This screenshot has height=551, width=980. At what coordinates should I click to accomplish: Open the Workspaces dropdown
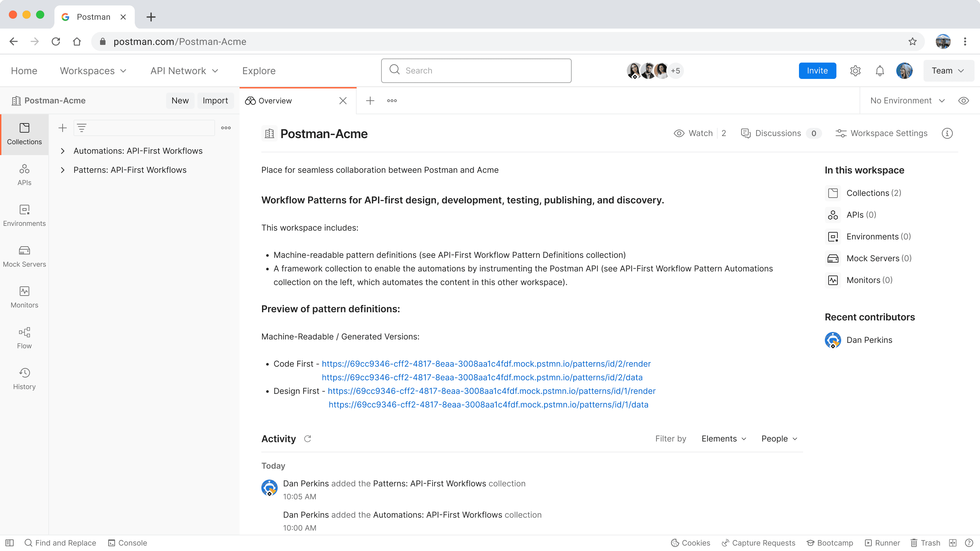click(93, 71)
